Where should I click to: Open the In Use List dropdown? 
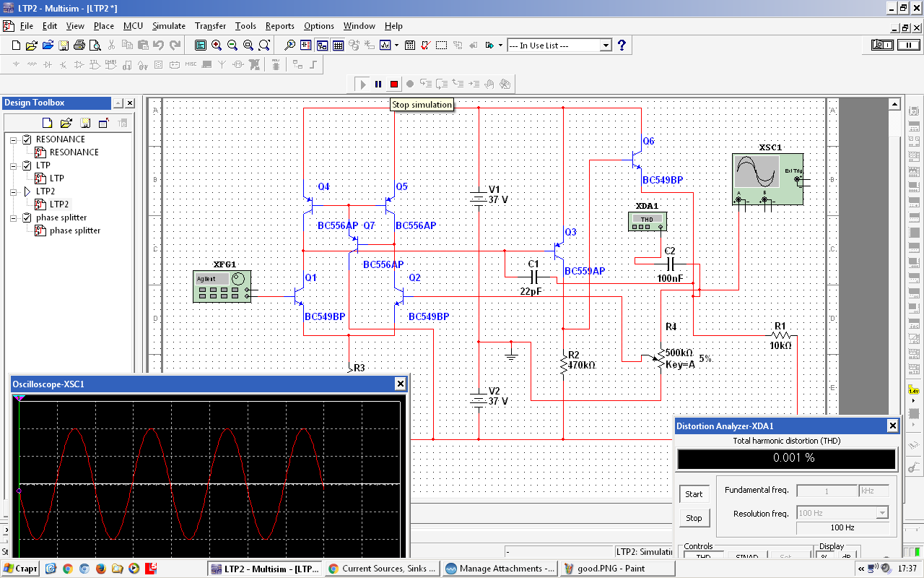tap(606, 45)
